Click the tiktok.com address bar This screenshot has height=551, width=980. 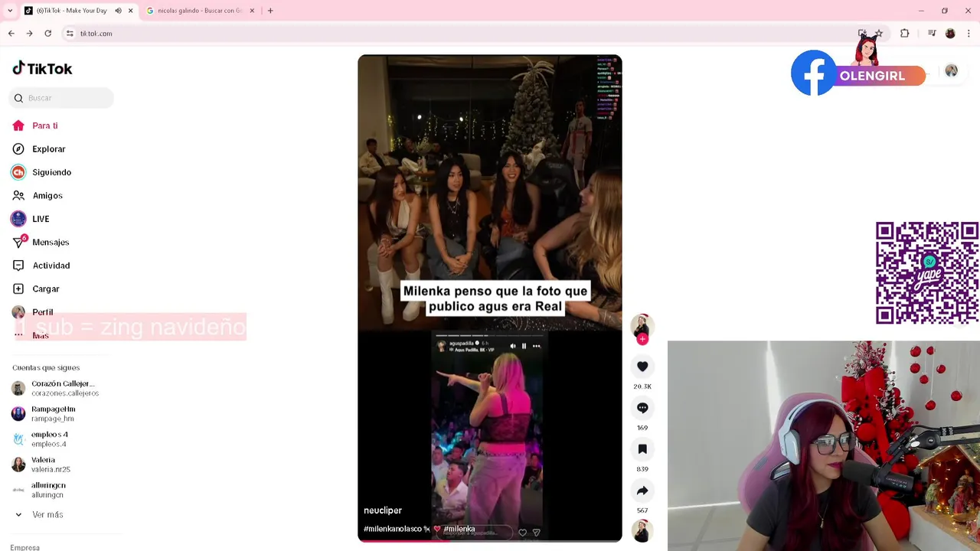(459, 34)
